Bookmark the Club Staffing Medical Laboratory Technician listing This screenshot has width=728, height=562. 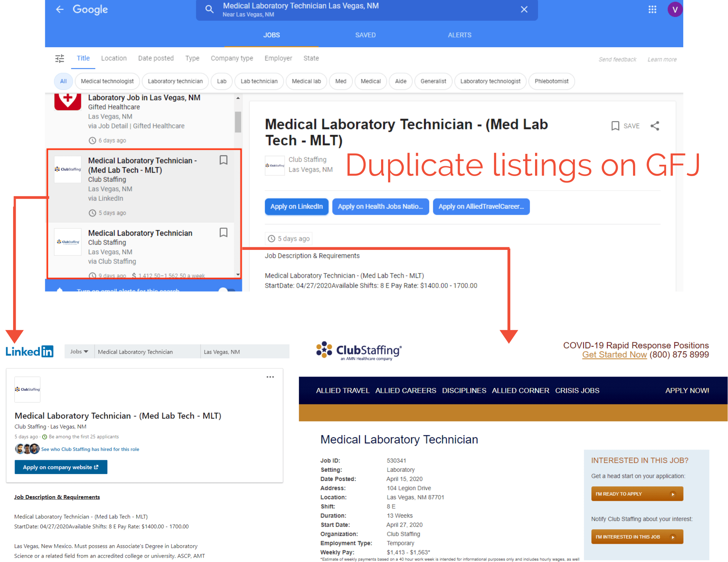pos(223,232)
